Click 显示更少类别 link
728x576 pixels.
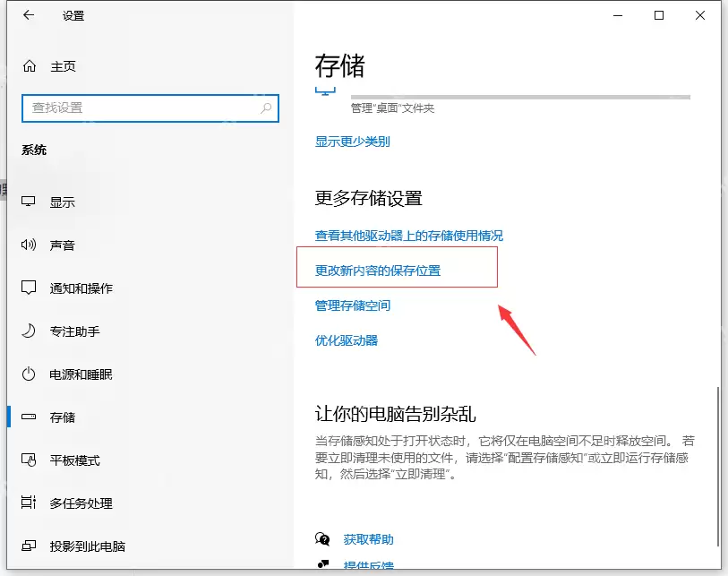[x=352, y=142]
